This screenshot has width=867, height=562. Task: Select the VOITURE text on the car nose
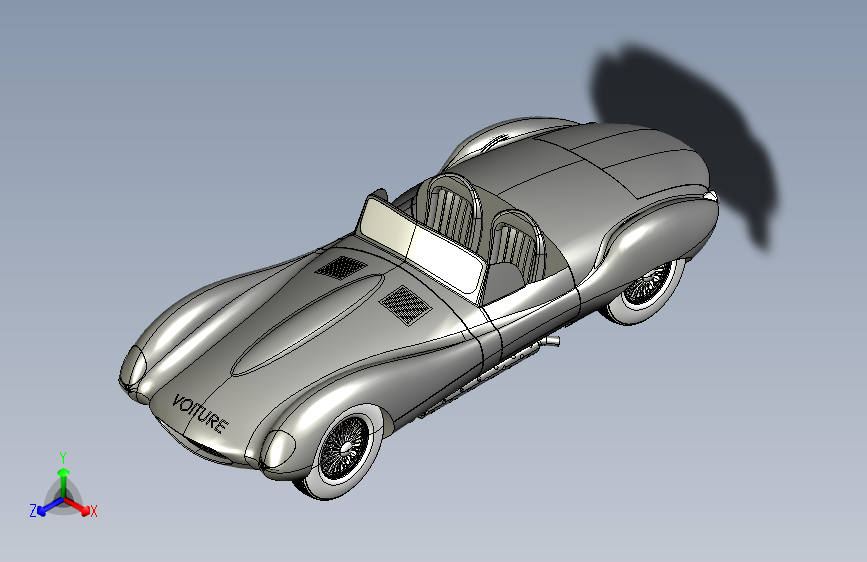(x=200, y=414)
